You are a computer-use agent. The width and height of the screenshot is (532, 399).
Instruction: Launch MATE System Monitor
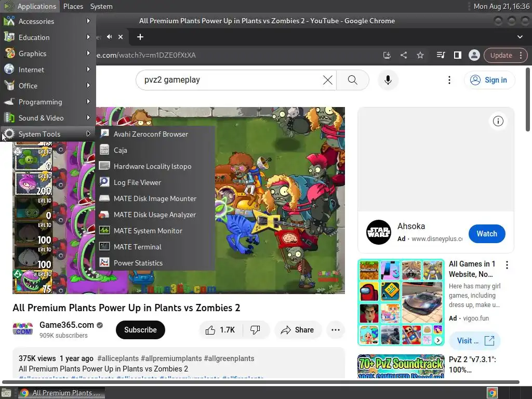pyautogui.click(x=155, y=231)
